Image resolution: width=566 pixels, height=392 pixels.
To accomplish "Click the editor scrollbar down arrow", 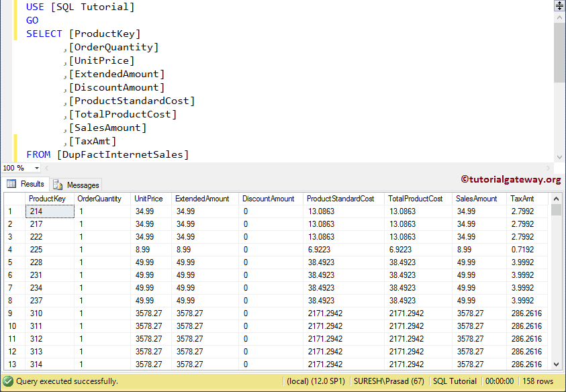I will pyautogui.click(x=559, y=156).
